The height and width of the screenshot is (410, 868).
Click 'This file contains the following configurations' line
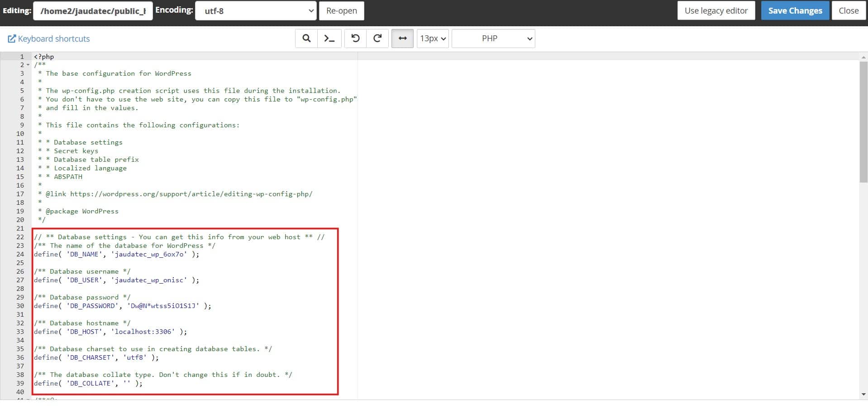139,125
